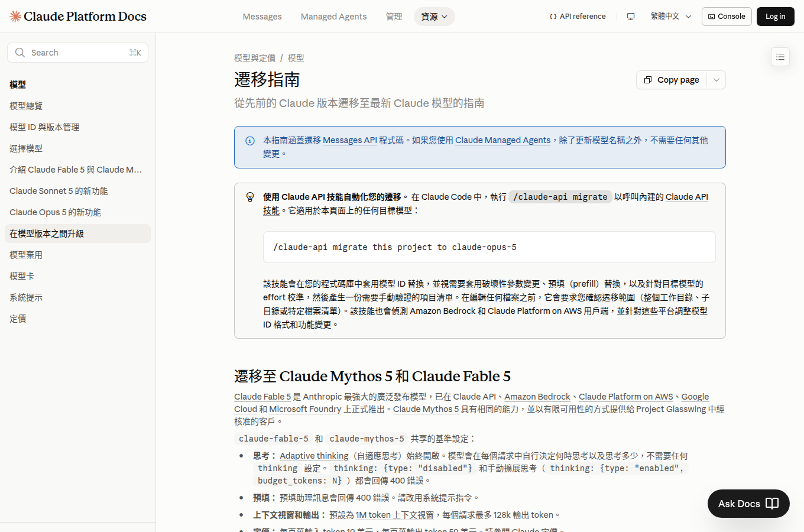
Task: Open Claude Managed Agents link in notice
Action: pos(502,140)
